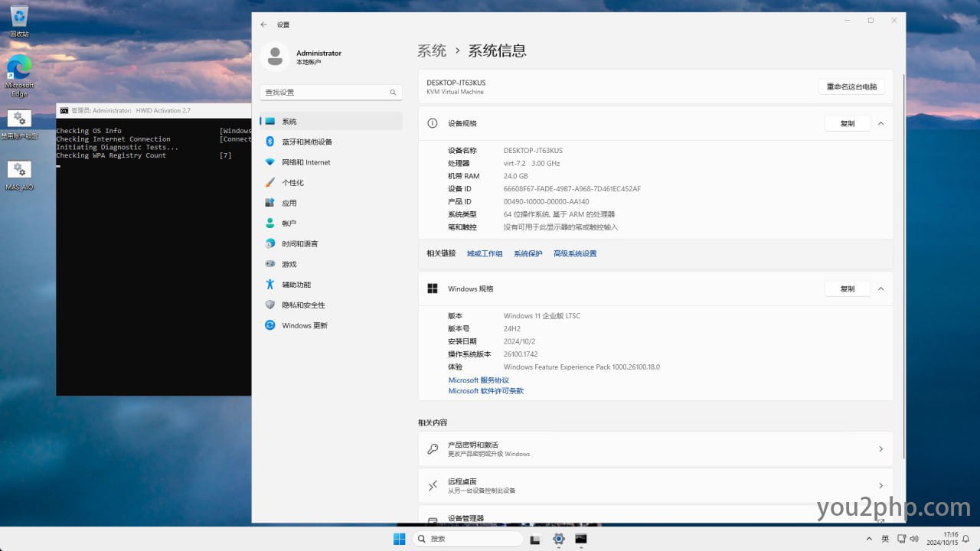Go back using the Settings back arrow
The image size is (980, 551).
click(264, 24)
